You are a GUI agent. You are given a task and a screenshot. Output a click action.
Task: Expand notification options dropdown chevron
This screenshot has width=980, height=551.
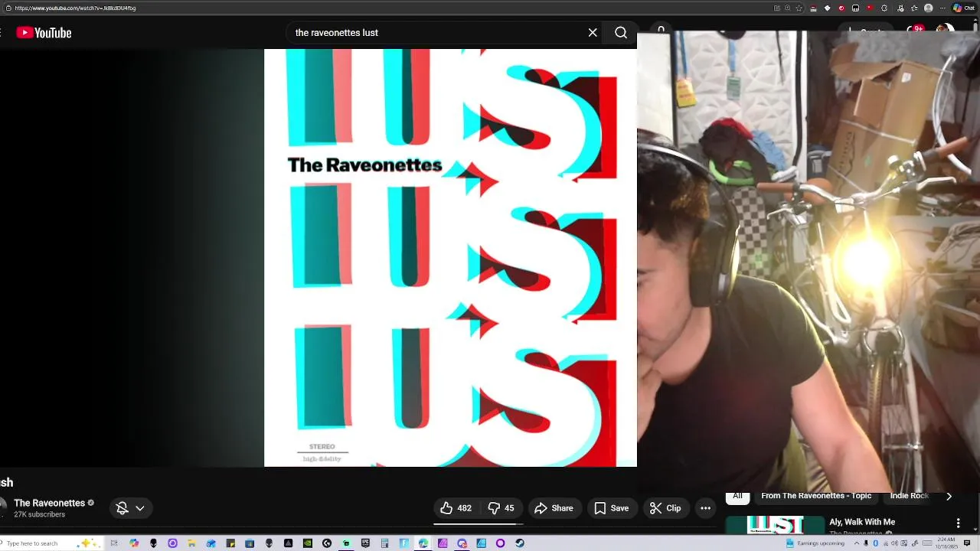[x=140, y=508]
